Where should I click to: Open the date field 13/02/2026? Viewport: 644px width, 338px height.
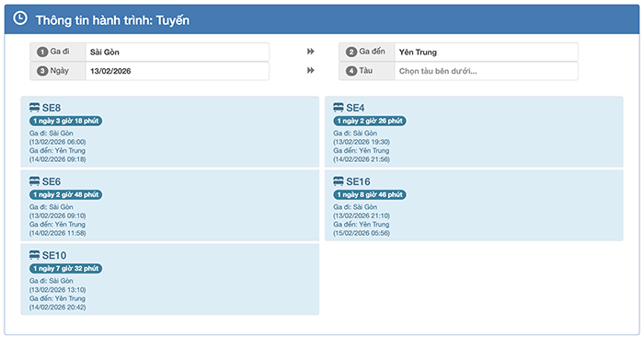point(177,71)
